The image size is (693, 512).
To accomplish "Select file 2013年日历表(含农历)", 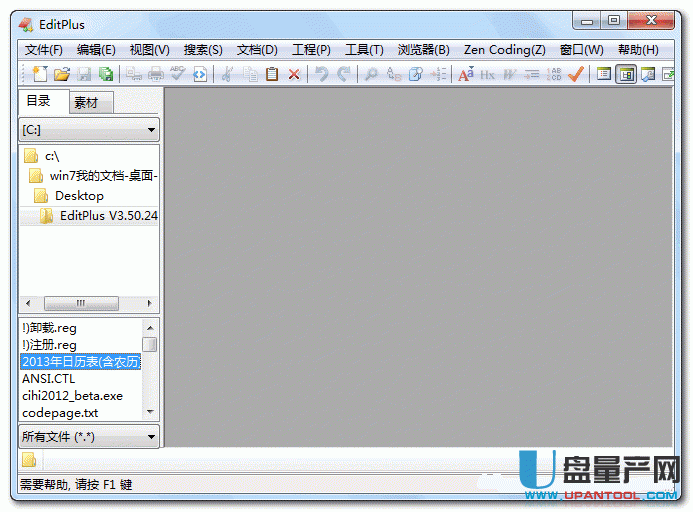I will click(x=81, y=362).
